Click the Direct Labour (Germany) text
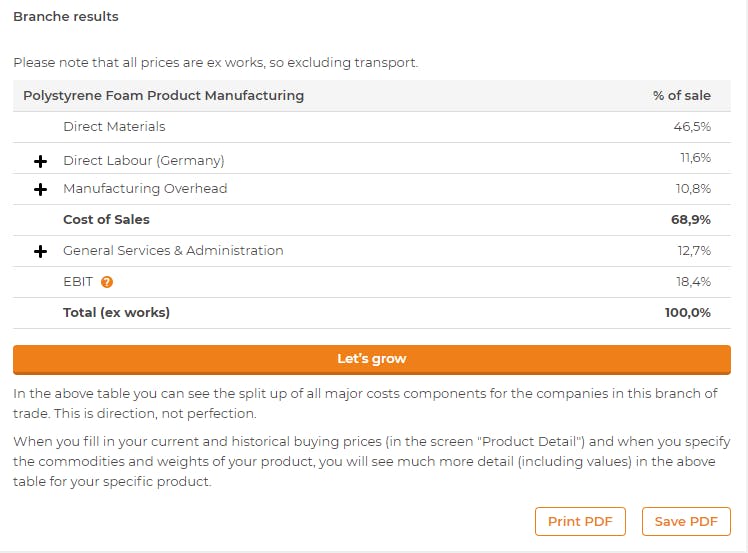Image resolution: width=748 pixels, height=553 pixels. pyautogui.click(x=143, y=161)
